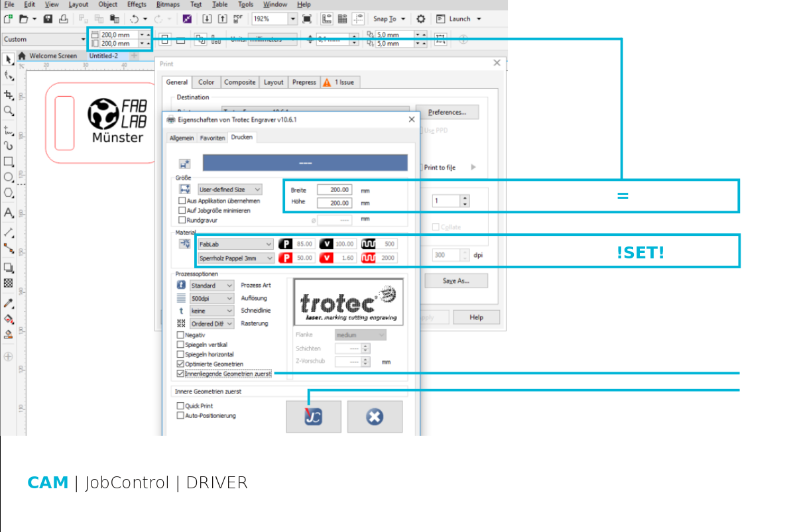The width and height of the screenshot is (789, 532).
Task: Click the Undo arrow icon
Action: coord(134,19)
